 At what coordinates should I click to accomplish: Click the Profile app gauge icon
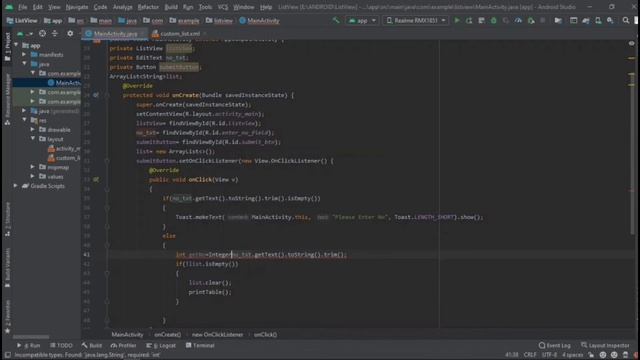click(518, 20)
